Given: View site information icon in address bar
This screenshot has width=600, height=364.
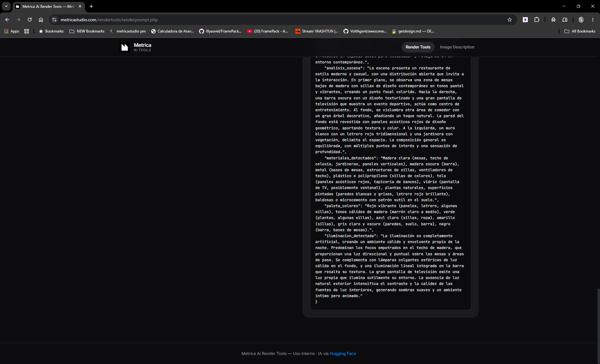Looking at the screenshot, I should [54, 20].
